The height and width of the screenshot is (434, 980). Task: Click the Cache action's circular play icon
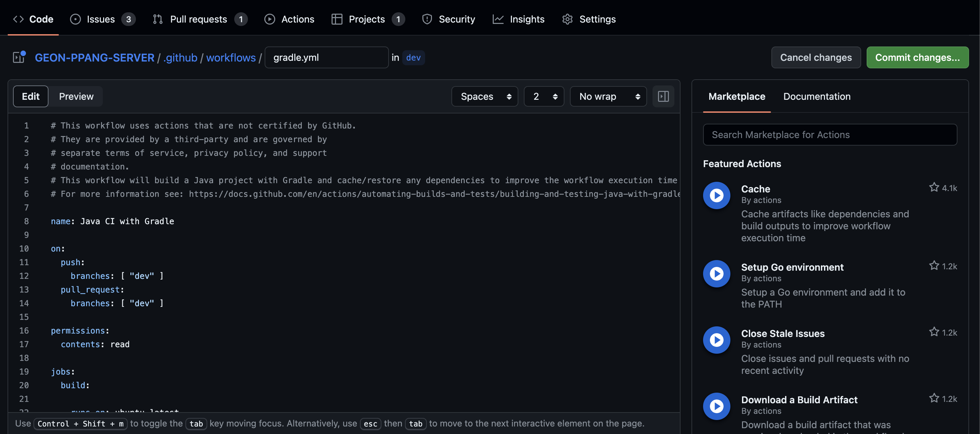[x=716, y=195]
